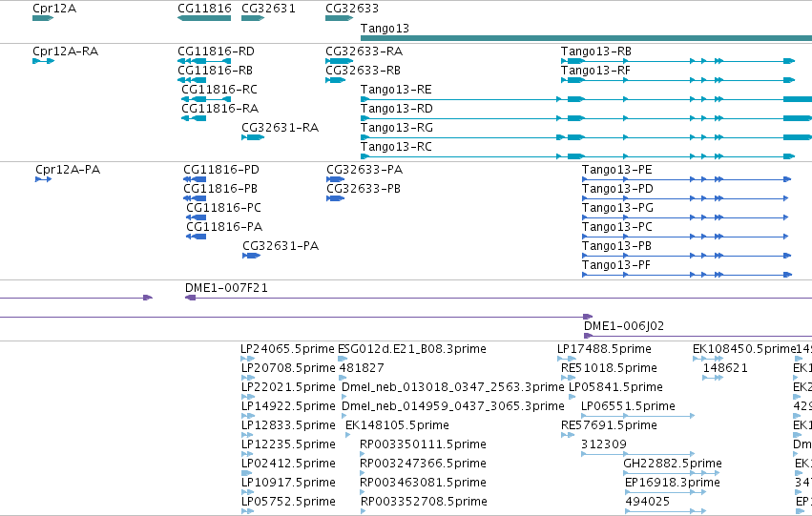Viewport: 812px width, 516px height.
Task: Select protein CG11816-PA
Action: tap(224, 227)
